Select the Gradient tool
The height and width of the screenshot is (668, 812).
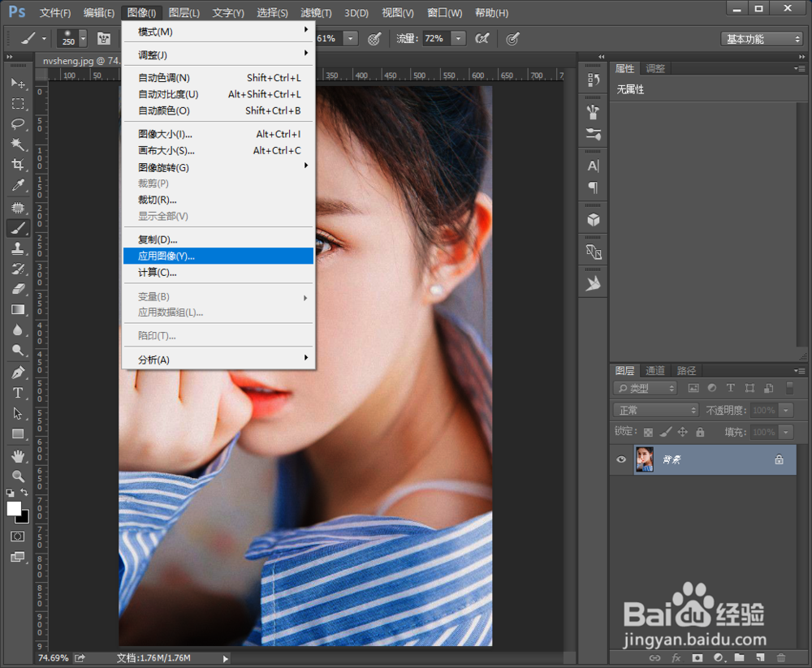(18, 310)
